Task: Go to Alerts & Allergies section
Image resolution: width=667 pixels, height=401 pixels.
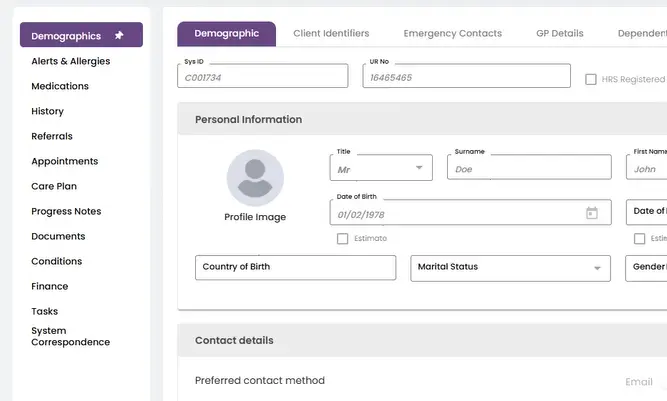Action: pos(71,61)
